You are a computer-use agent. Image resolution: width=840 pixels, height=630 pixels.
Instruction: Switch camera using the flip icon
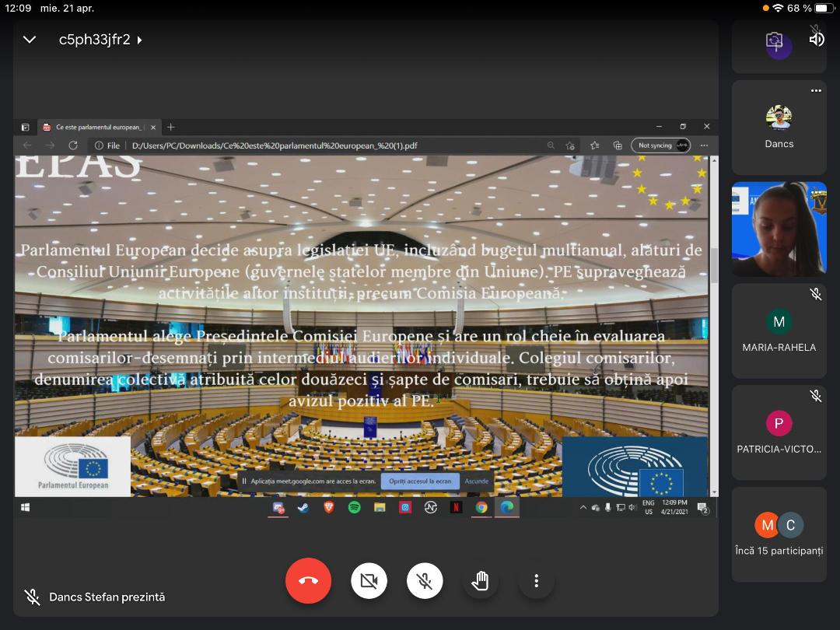coord(775,41)
